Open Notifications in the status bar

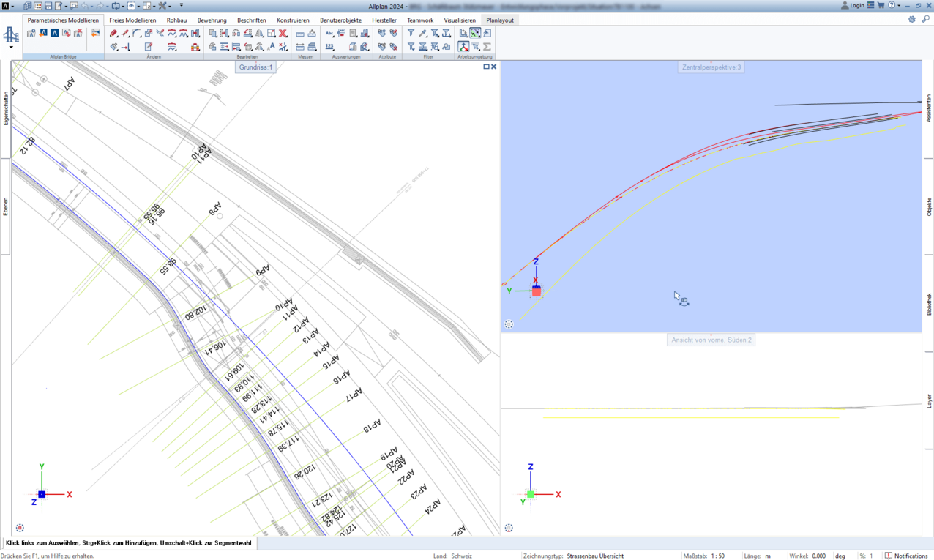click(906, 556)
